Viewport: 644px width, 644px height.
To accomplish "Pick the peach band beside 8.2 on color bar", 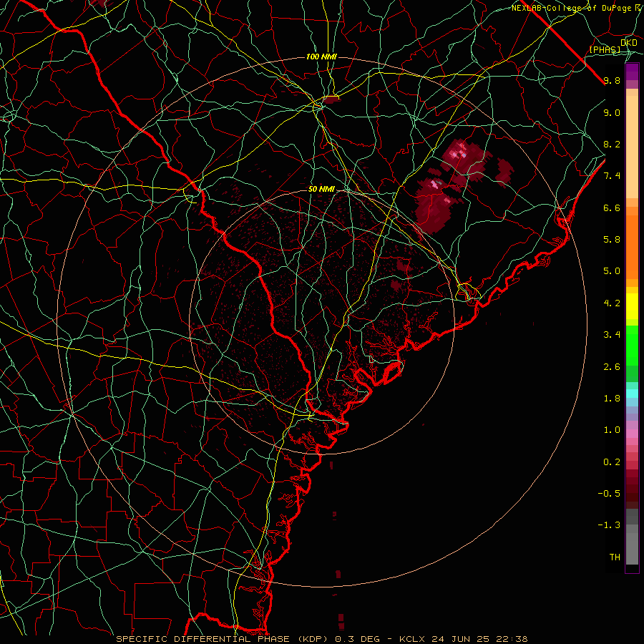I will click(x=632, y=147).
